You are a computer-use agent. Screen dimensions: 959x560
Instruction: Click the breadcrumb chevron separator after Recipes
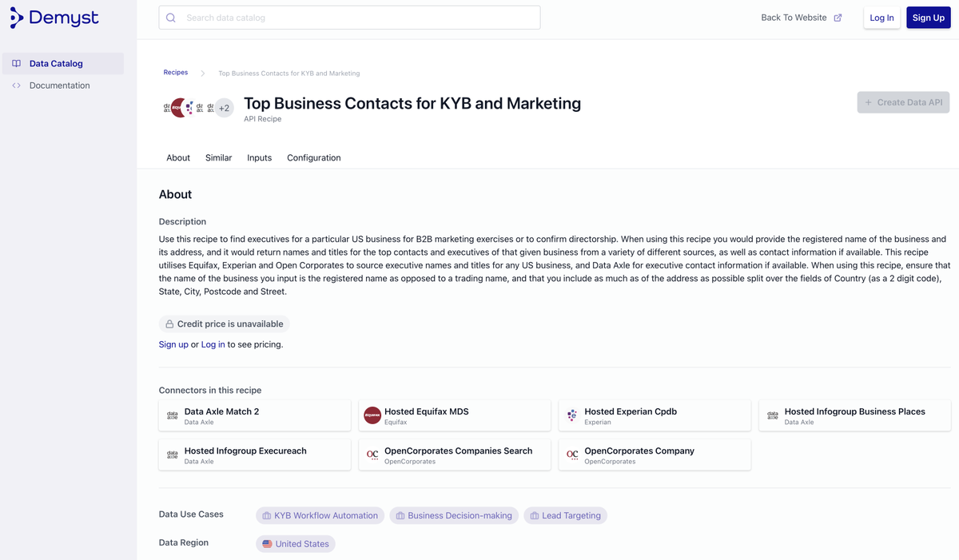click(203, 73)
